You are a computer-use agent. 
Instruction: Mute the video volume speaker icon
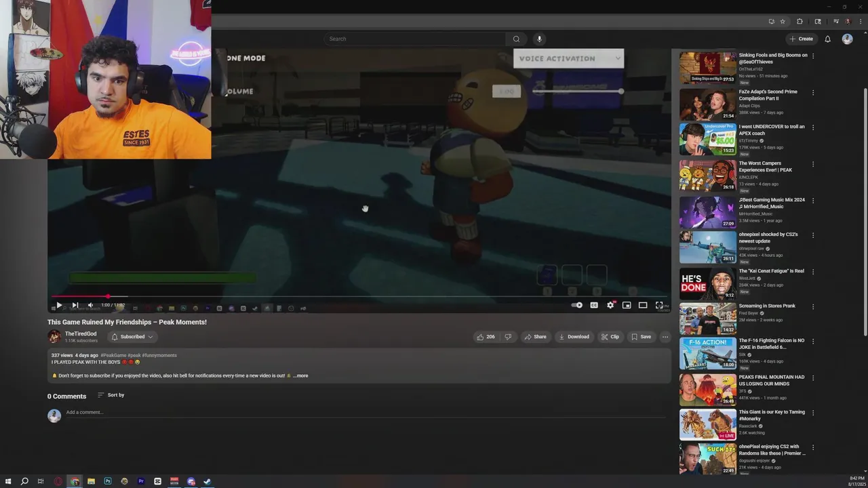[x=90, y=305]
